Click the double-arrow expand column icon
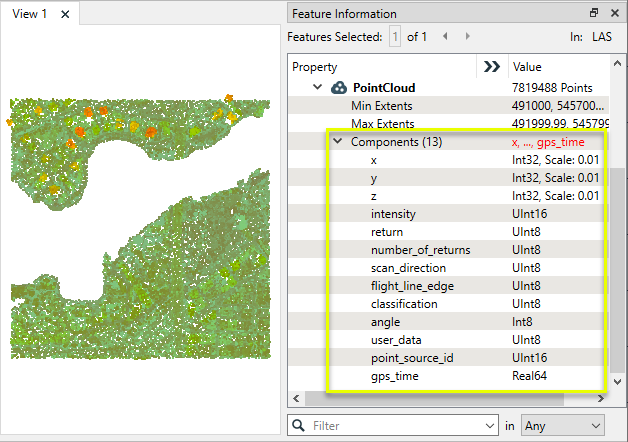This screenshot has width=628, height=442. click(x=491, y=67)
